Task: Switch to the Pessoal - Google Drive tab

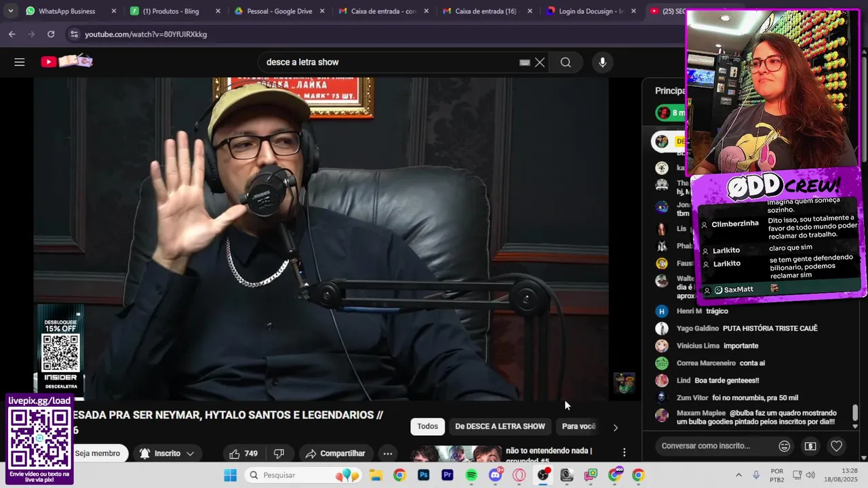Action: [279, 11]
